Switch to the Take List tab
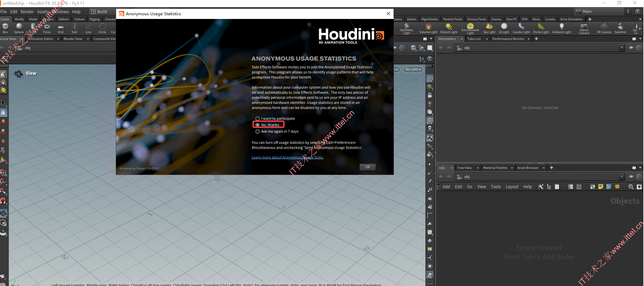 (x=474, y=39)
